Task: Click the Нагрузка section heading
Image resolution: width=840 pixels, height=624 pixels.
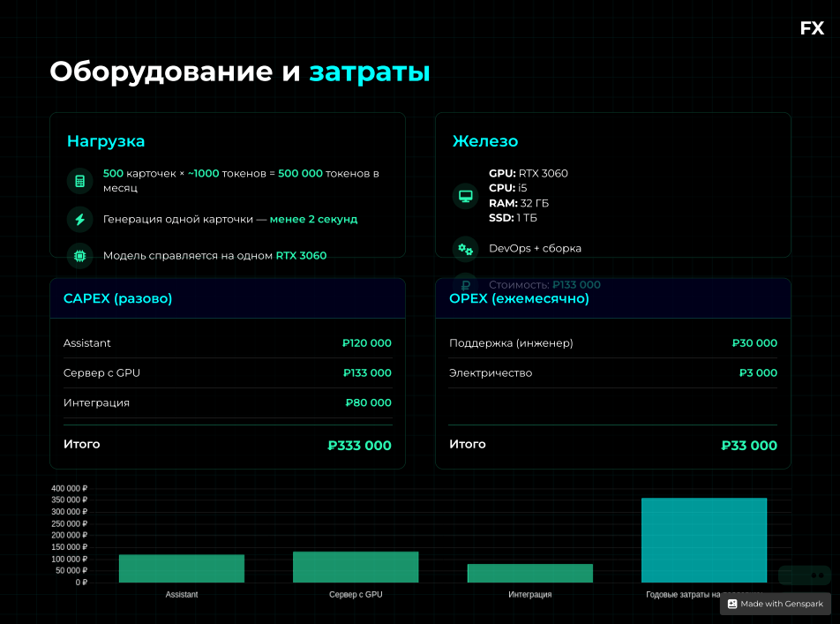Action: (x=106, y=141)
